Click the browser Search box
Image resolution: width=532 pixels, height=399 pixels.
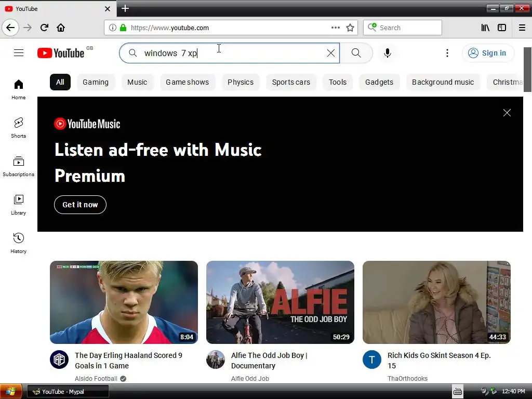403,28
